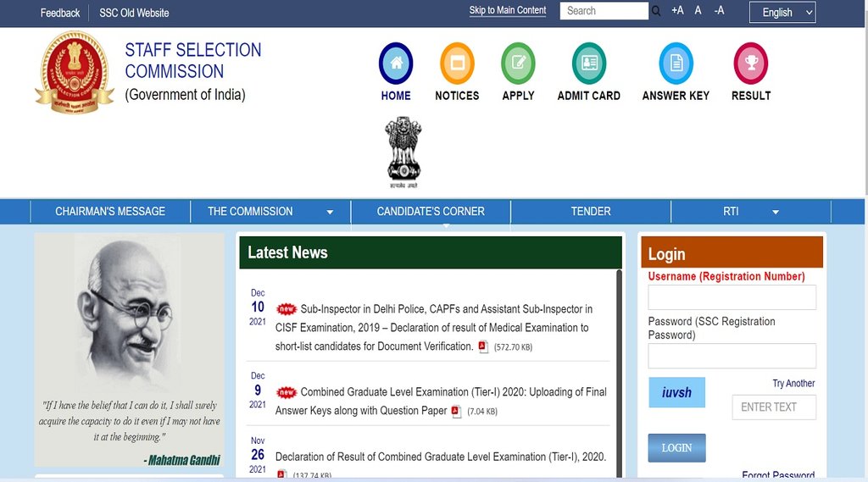Click the Home navigation icon
Screen dimensions: 868x482
(x=395, y=64)
